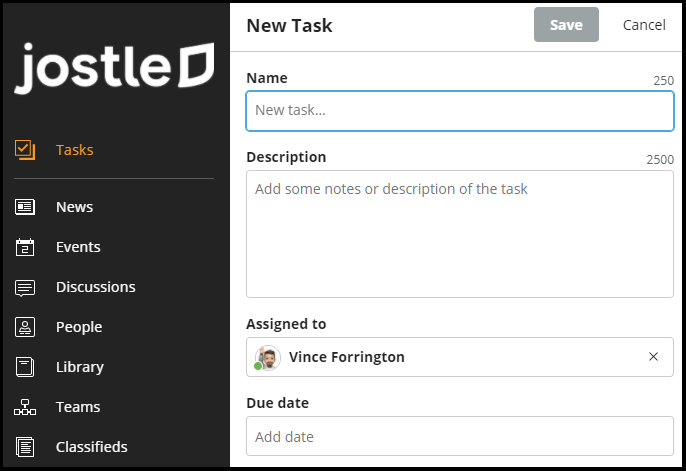
Task: Cancel the new task creation
Action: (644, 25)
